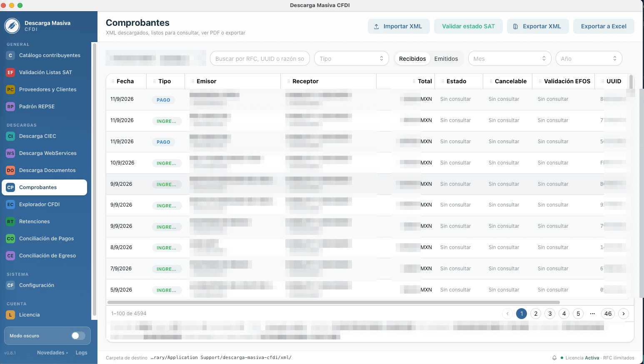Focus the RFC, UUID search field

click(x=260, y=59)
